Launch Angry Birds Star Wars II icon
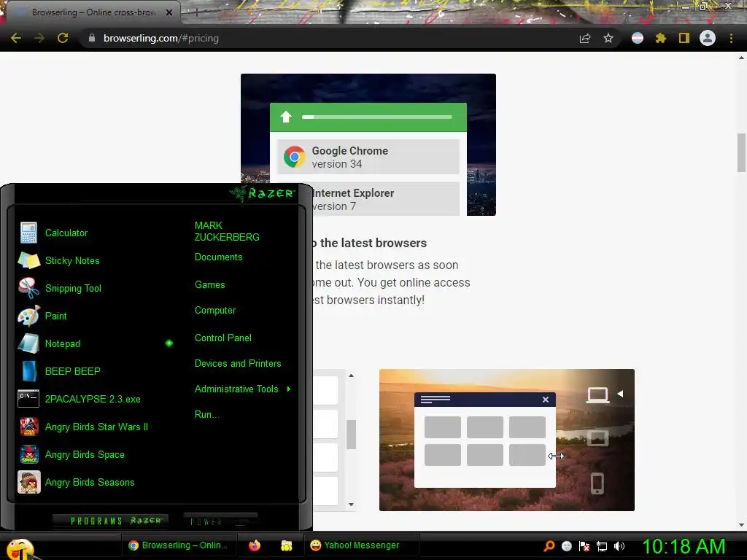Viewport: 747px width, 560px height. tap(28, 427)
